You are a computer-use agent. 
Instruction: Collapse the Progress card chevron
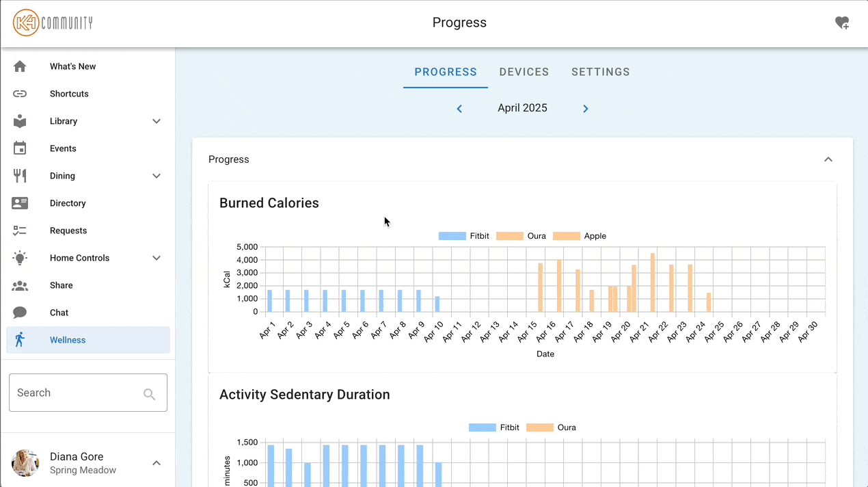coord(828,159)
